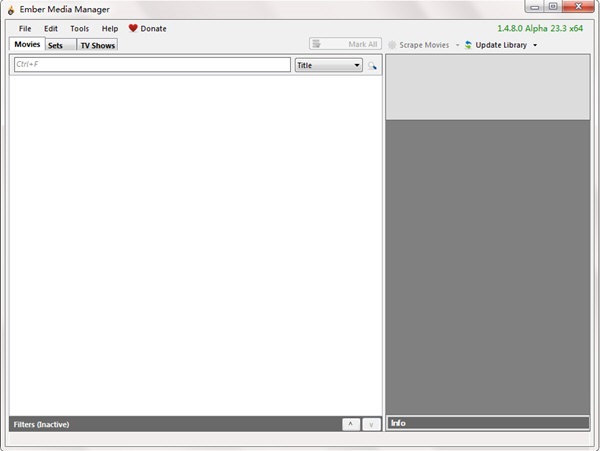Click the Info panel header
Screen dimensions: 600x451
pos(488,423)
